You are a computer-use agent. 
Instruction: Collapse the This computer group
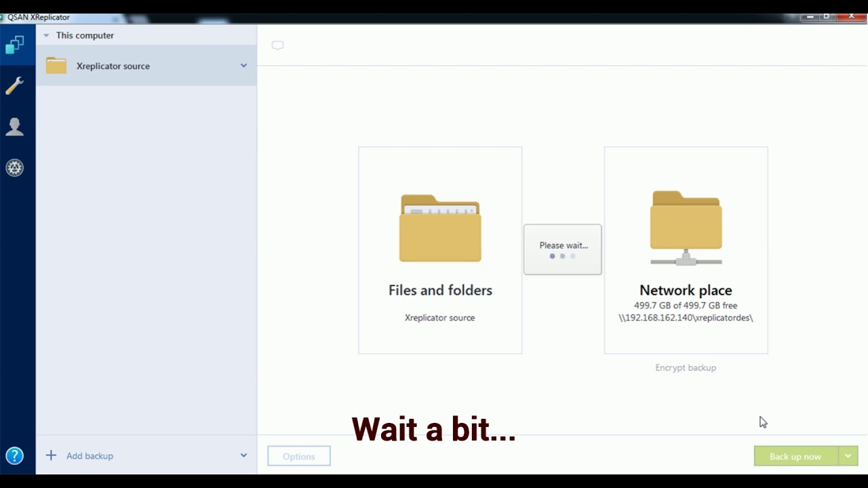click(x=46, y=35)
